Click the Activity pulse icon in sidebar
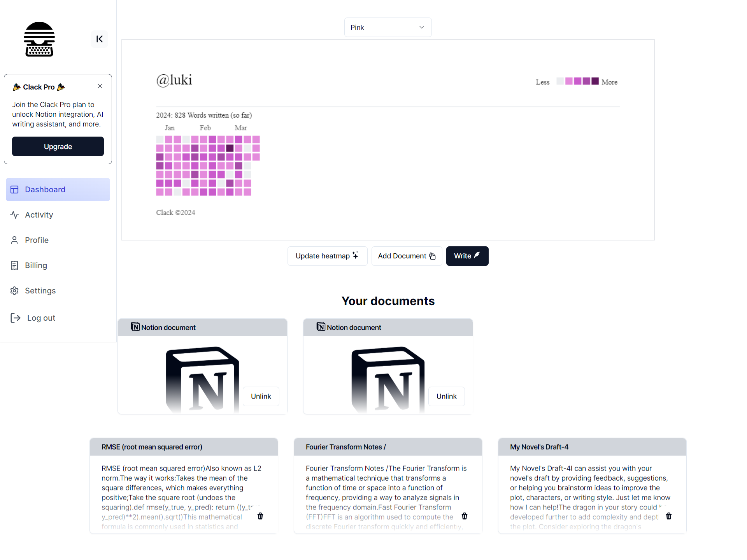 click(x=14, y=214)
